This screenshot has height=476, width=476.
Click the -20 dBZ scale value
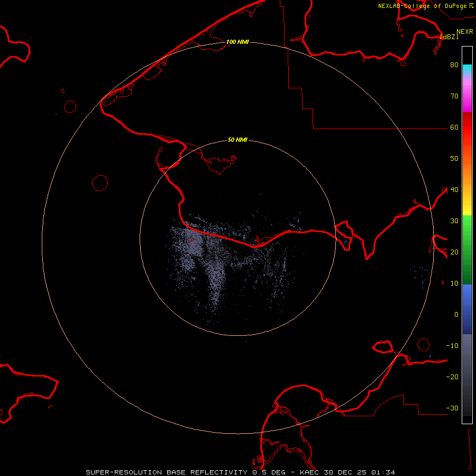[452, 377]
